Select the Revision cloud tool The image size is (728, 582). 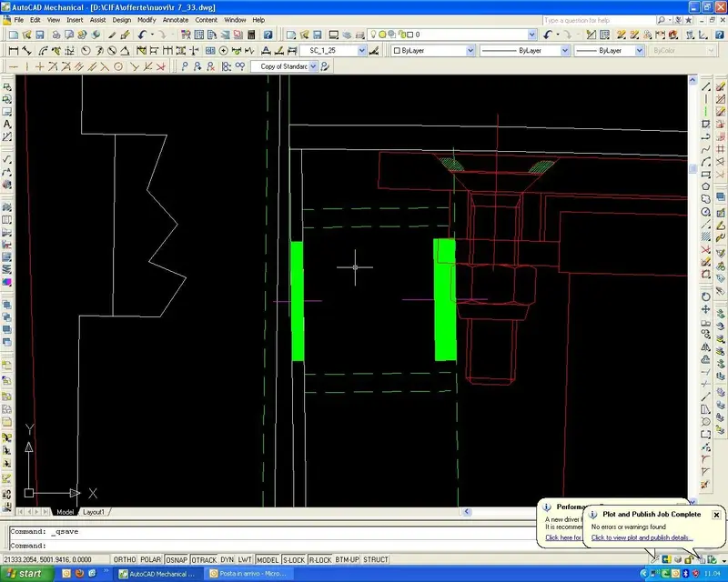(x=706, y=199)
